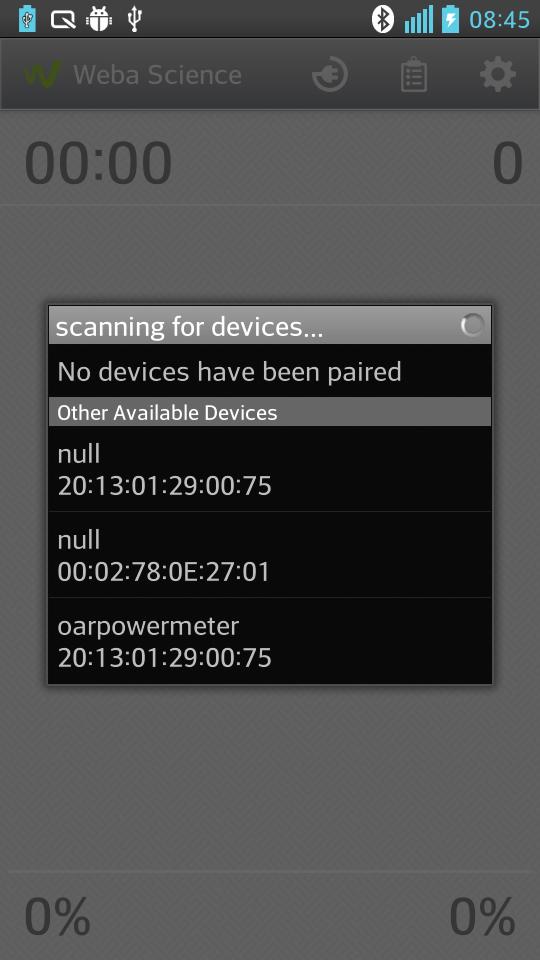Image resolution: width=540 pixels, height=960 pixels.
Task: Open the clipboard checklist icon
Action: pyautogui.click(x=414, y=75)
